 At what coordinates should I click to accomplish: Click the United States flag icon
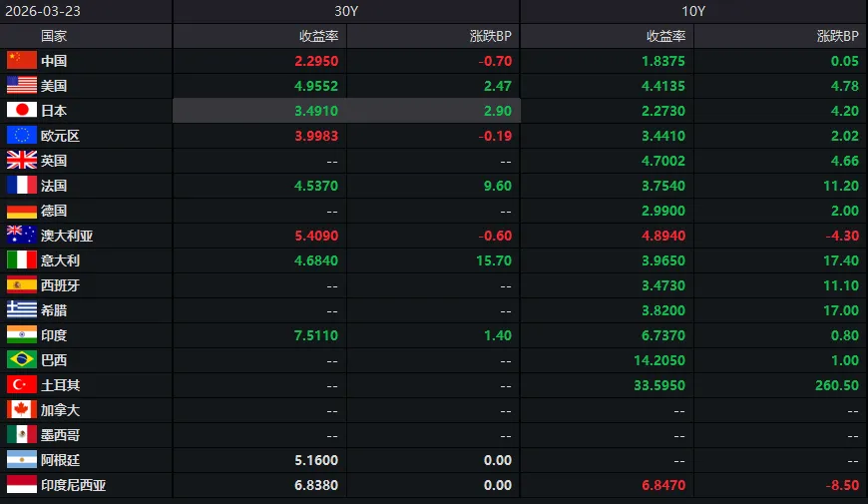(x=22, y=86)
